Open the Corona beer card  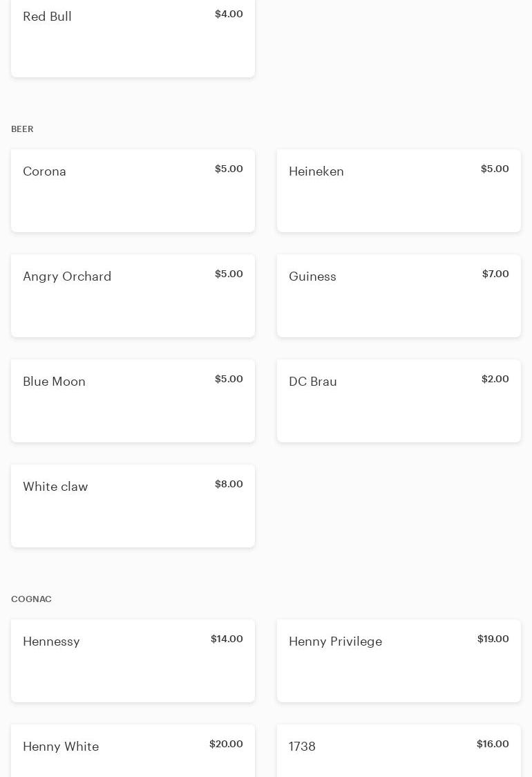pyautogui.click(x=133, y=191)
